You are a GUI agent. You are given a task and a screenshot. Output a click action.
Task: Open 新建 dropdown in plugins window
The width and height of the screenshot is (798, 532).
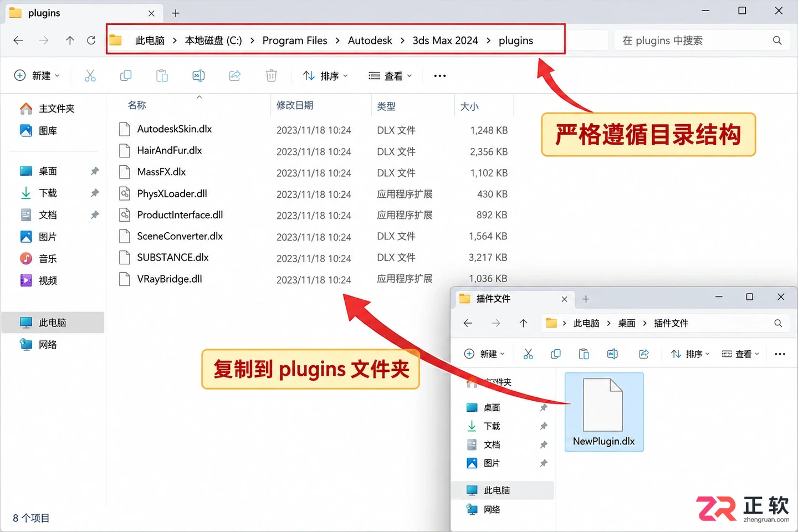(37, 76)
